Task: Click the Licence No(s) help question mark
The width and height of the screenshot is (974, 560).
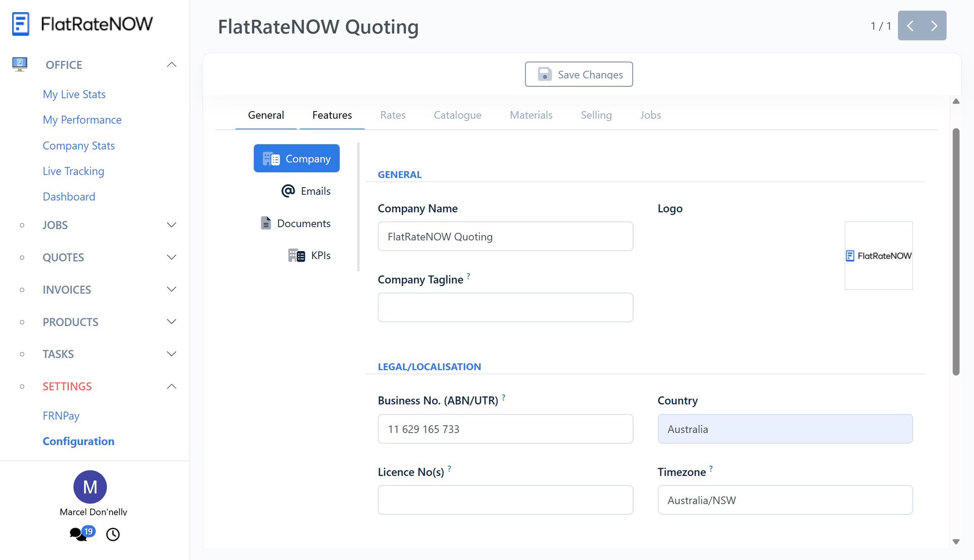Action: pyautogui.click(x=449, y=469)
